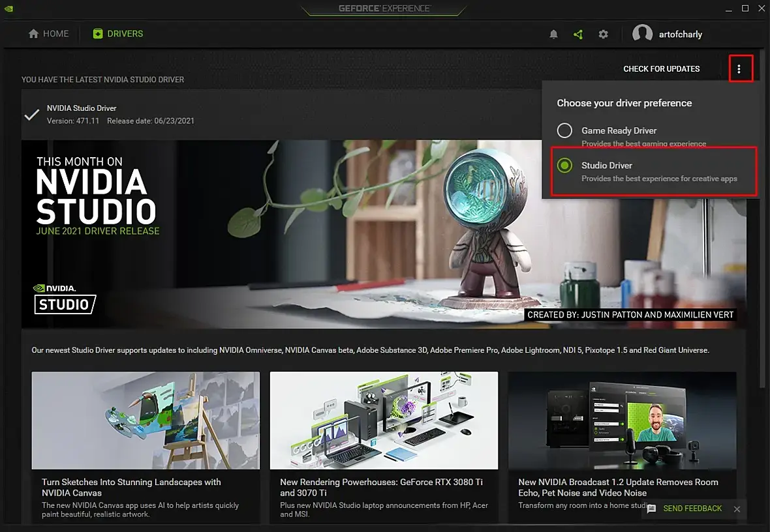Maximize the GeForce Experience window
This screenshot has height=532, width=770.
point(745,8)
